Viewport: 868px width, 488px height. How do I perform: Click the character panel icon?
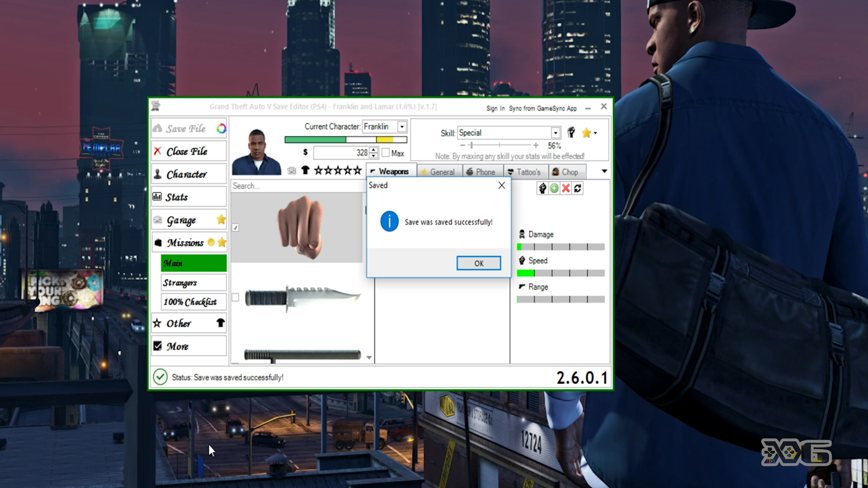(157, 174)
